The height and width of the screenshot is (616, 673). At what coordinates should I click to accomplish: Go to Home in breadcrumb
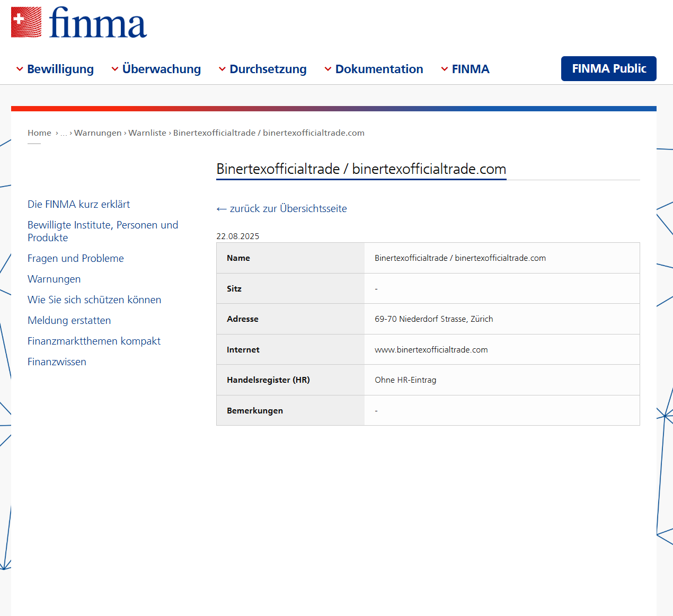tap(39, 133)
